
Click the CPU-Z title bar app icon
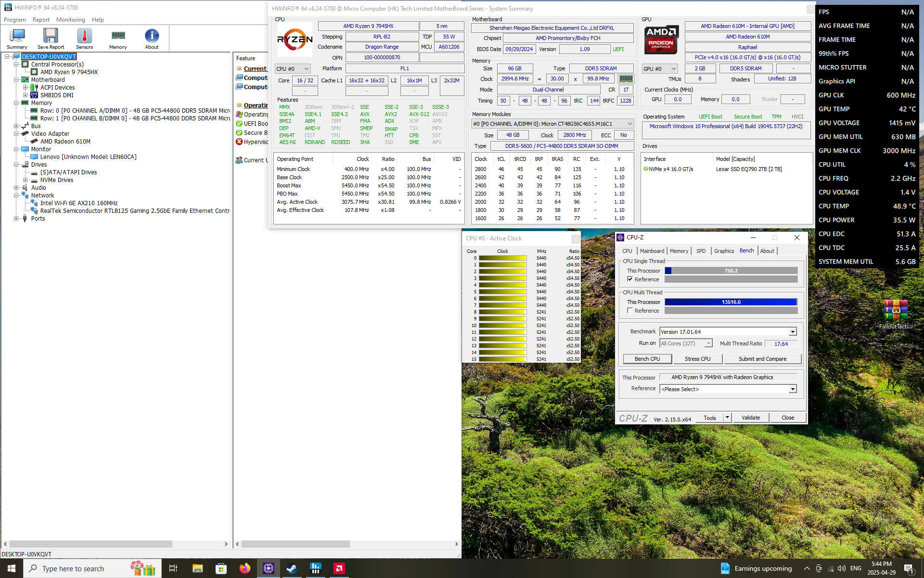pyautogui.click(x=621, y=237)
